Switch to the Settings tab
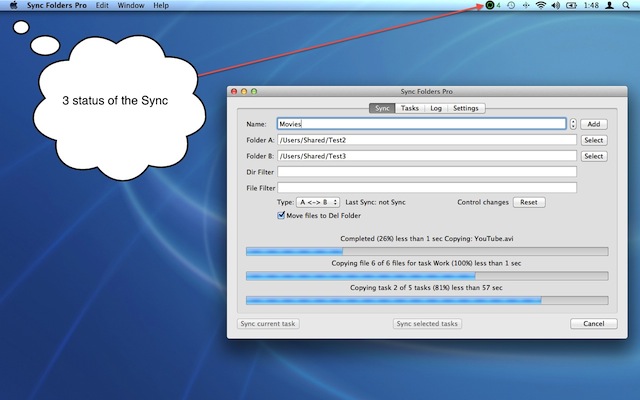640x400 pixels. [465, 108]
